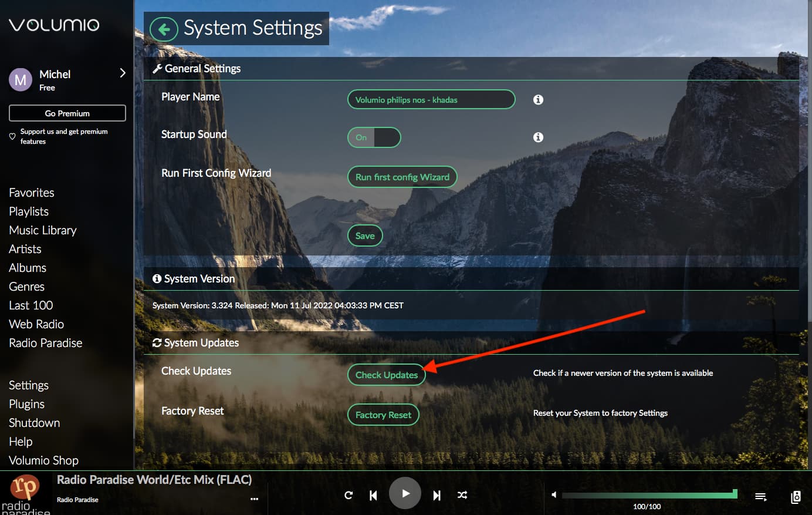
Task: Click info icon next to Player Name
Action: (538, 100)
